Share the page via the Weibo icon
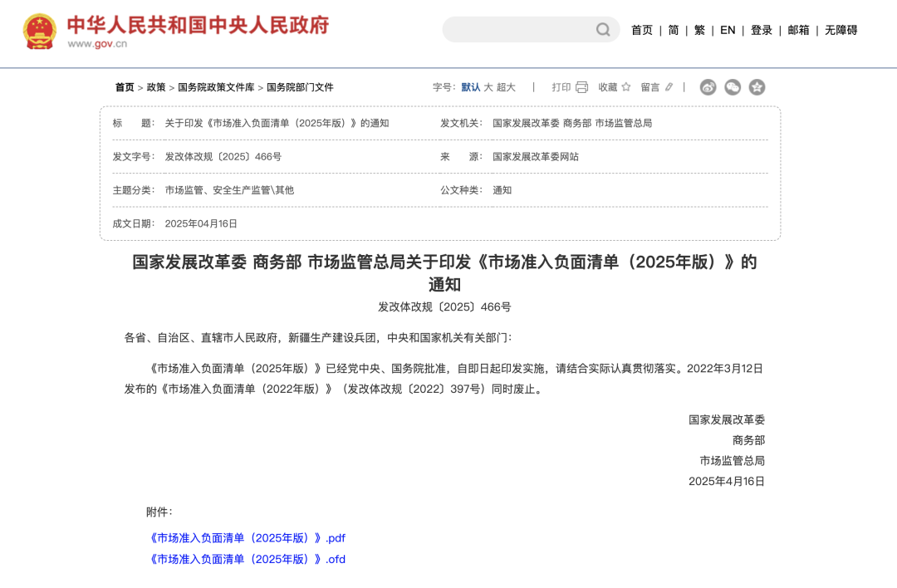 [x=708, y=86]
